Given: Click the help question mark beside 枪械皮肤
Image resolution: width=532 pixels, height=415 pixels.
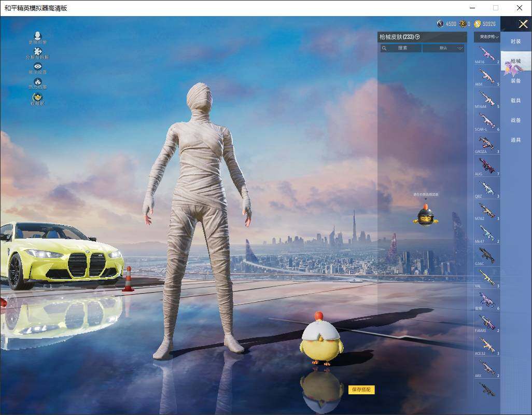Looking at the screenshot, I should pyautogui.click(x=417, y=37).
